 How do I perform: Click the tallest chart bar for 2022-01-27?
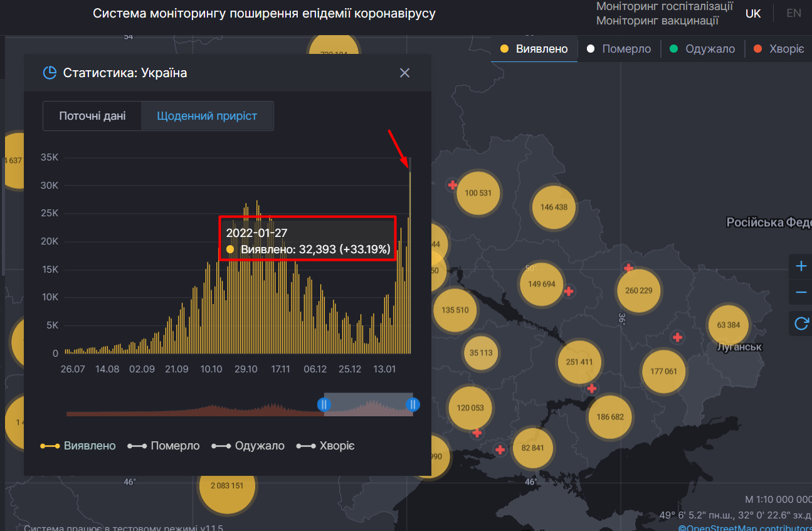[410, 261]
